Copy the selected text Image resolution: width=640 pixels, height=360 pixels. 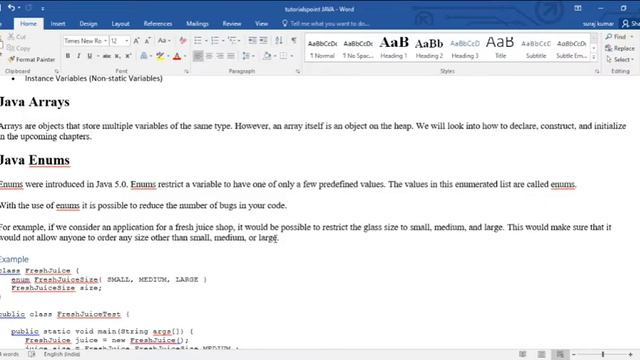(19, 48)
